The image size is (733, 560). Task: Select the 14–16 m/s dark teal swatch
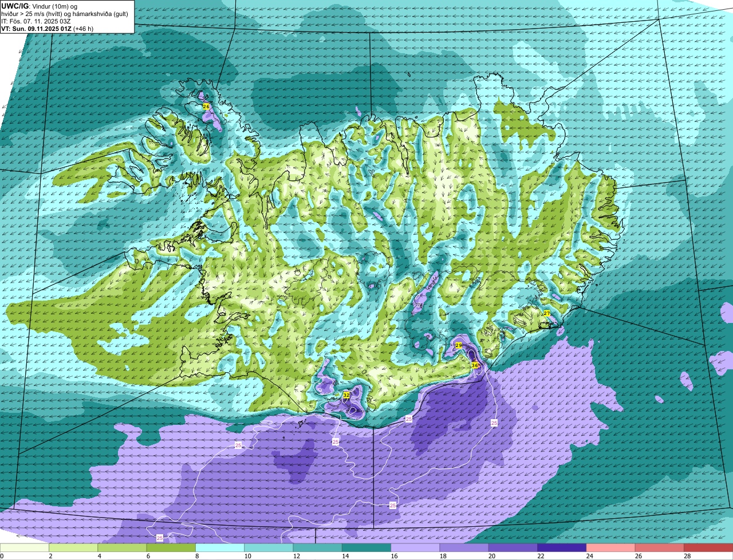pos(366,548)
